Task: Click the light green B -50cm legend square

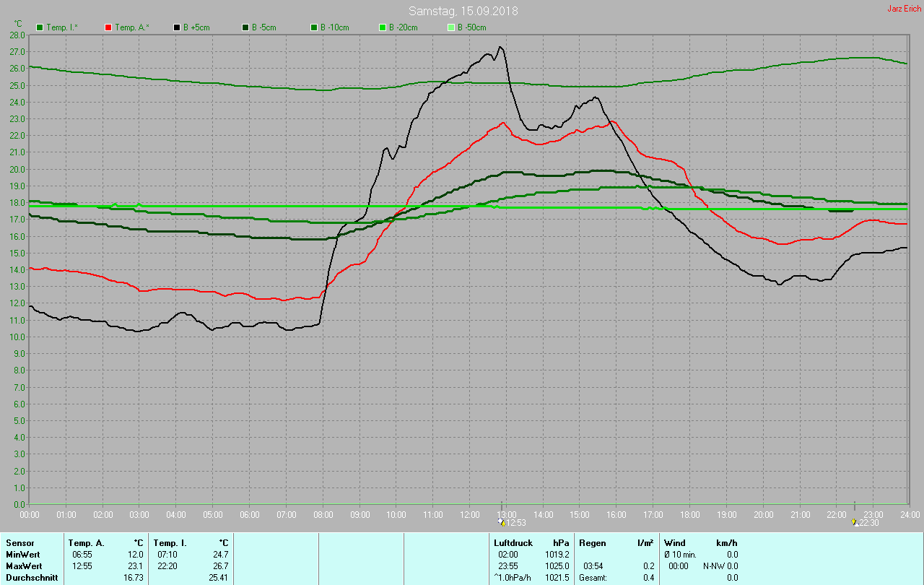Action: point(451,27)
